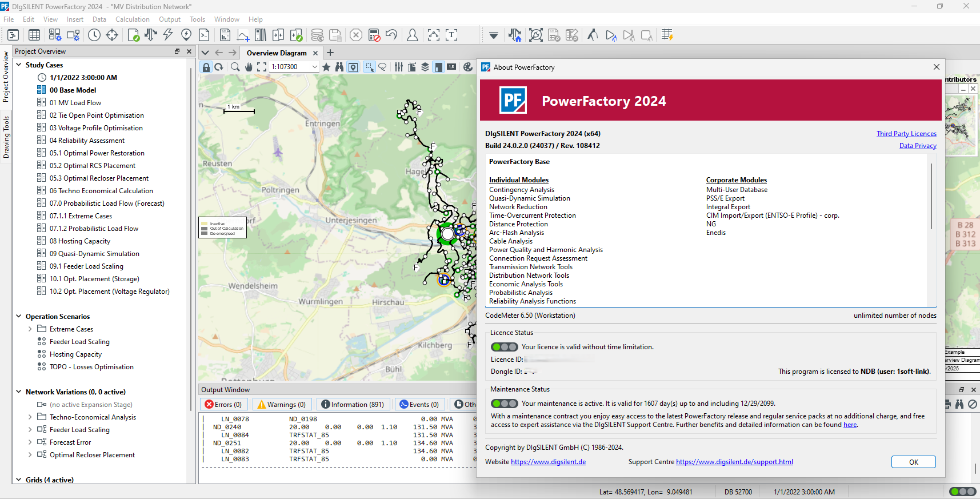Select the Feeder Load Scaling operation scenario
The image size is (980, 499).
click(79, 342)
